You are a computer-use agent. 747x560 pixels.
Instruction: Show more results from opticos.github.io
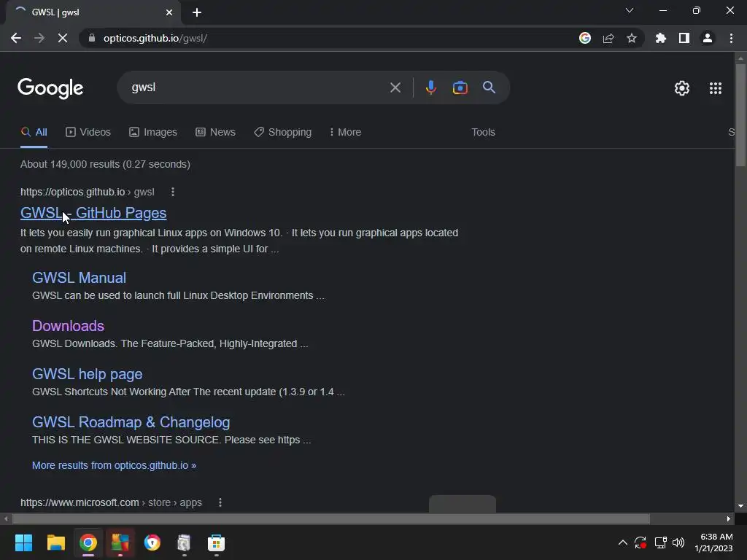tap(114, 465)
